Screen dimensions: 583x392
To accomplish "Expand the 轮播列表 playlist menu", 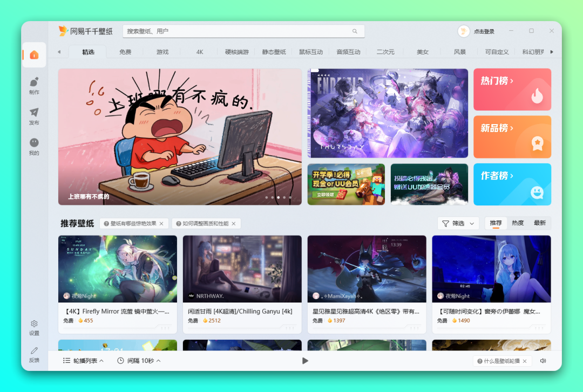I will point(83,361).
